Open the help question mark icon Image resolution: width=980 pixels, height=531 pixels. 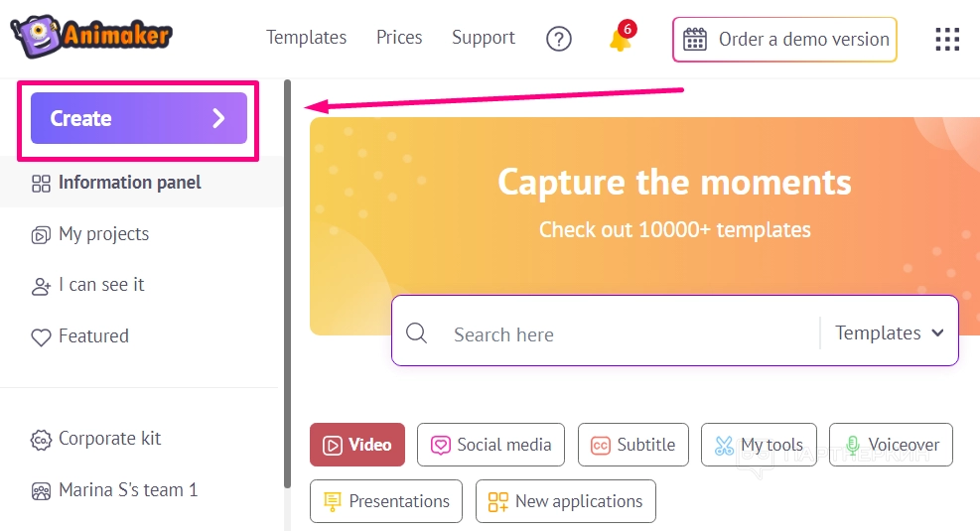point(559,39)
